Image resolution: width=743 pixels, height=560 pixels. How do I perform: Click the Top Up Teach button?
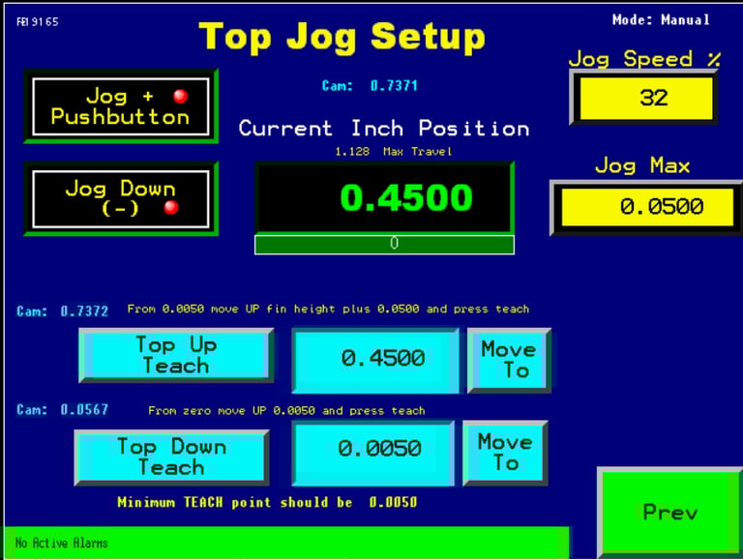coord(176,355)
